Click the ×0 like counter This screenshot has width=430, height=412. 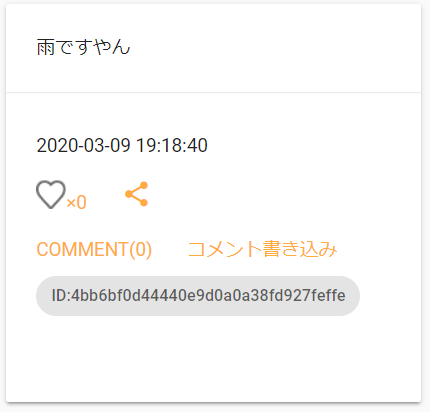76,202
